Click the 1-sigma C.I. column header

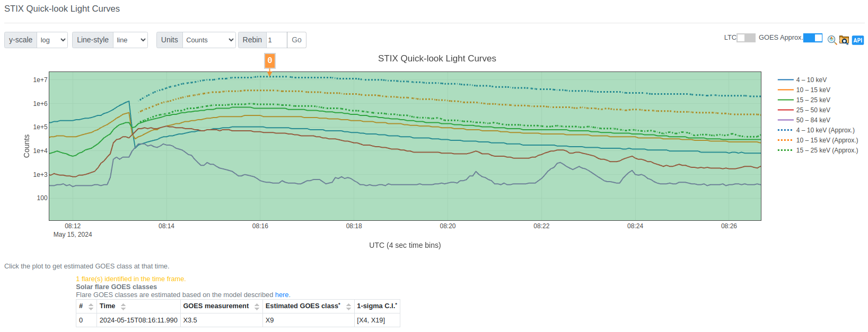click(377, 306)
